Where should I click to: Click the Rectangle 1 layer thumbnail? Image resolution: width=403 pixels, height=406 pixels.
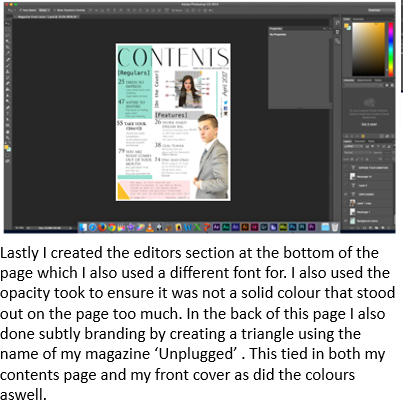[x=352, y=212]
